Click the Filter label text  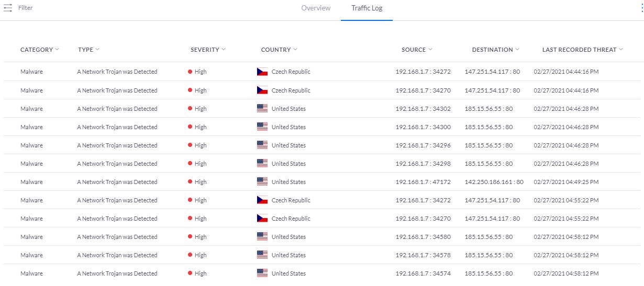(x=26, y=8)
